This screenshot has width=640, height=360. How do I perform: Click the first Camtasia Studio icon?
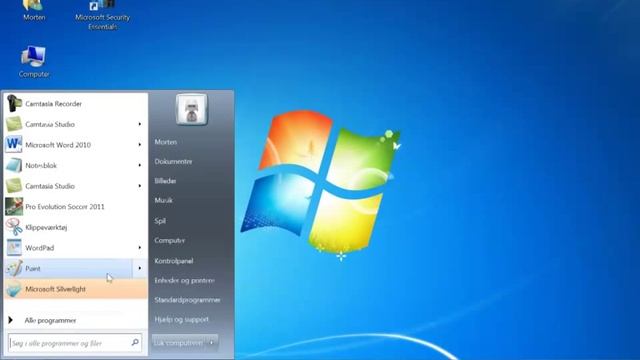(x=14, y=124)
